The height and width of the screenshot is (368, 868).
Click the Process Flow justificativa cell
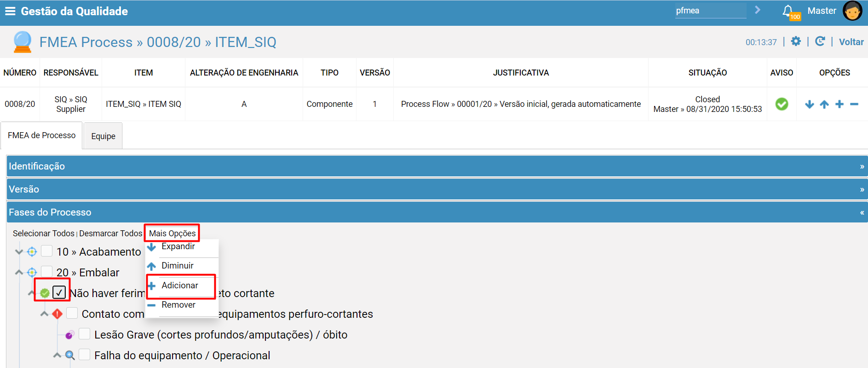point(521,104)
